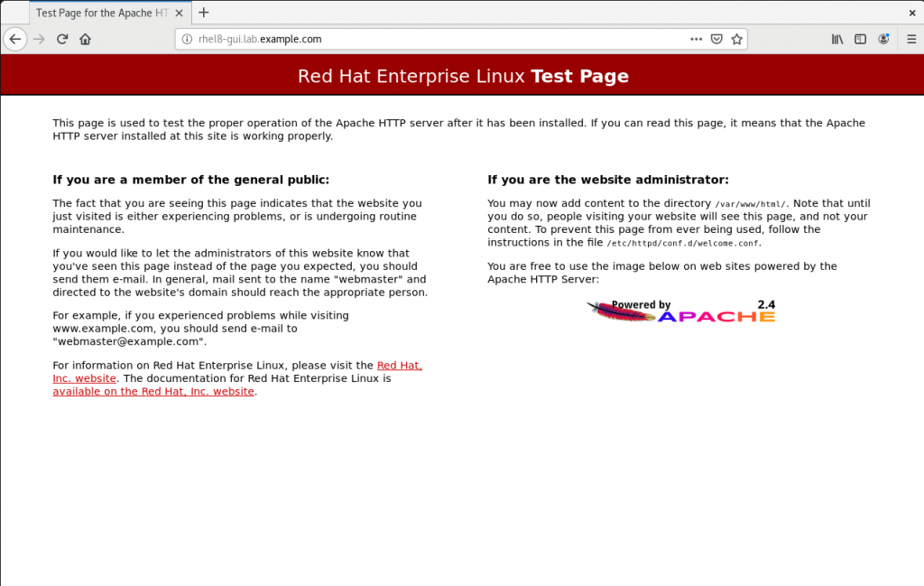Open 'available on the Red Hat, Inc. website' link
The width and height of the screenshot is (924, 586).
tap(153, 392)
